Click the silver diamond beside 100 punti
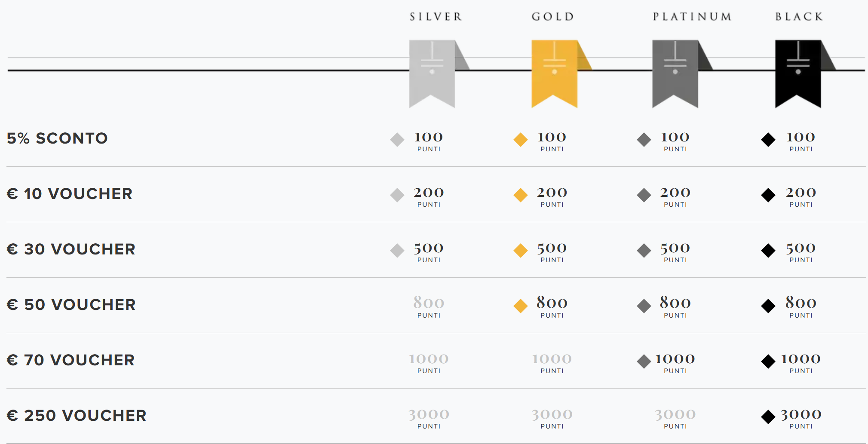This screenshot has height=444, width=868. click(x=397, y=140)
